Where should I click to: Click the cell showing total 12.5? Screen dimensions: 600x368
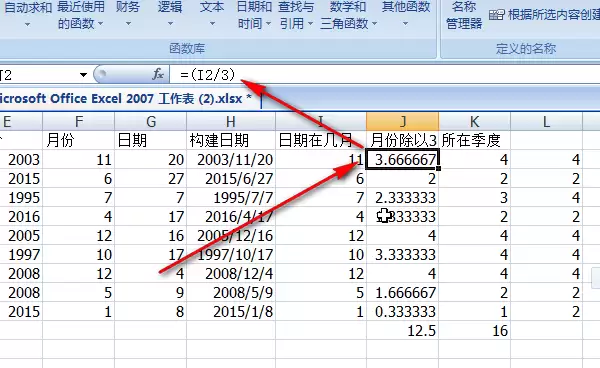pos(403,331)
